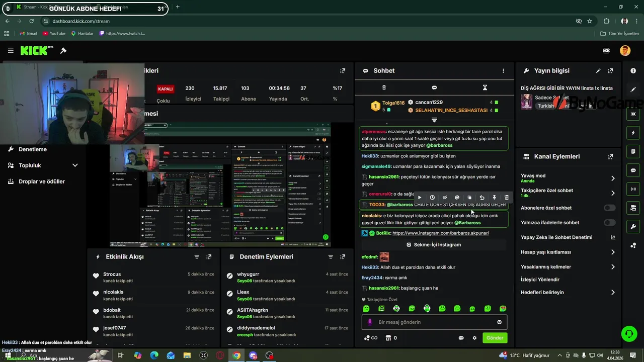Click the delete icon in message hover toolbar
Screen dimensions: 644x362
point(507,198)
